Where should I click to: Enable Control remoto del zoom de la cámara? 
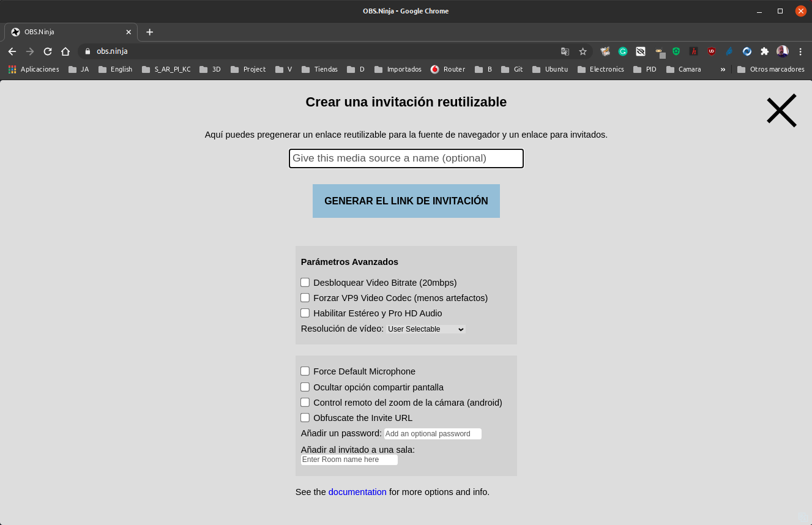click(x=305, y=402)
